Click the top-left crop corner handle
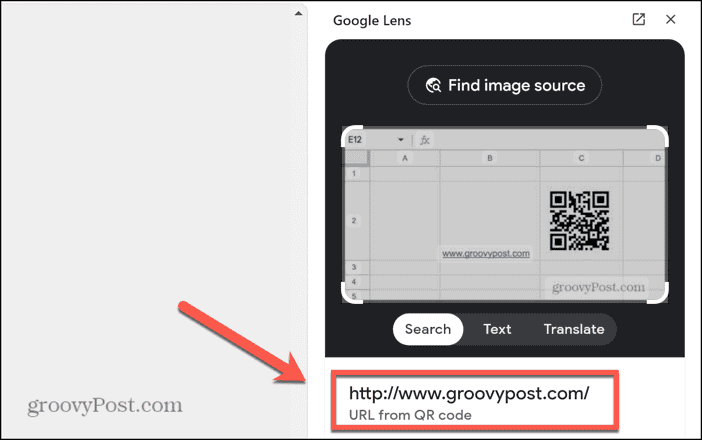This screenshot has height=440, width=702. pos(352,137)
